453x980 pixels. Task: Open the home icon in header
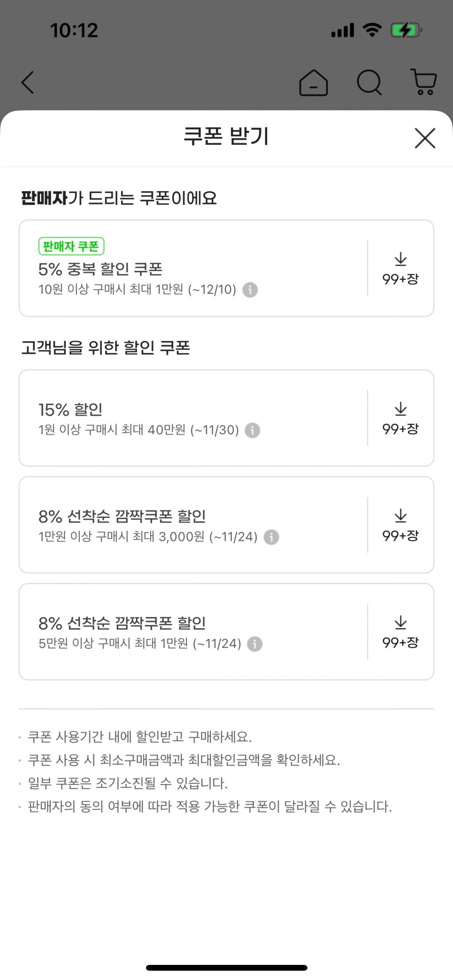pos(313,83)
